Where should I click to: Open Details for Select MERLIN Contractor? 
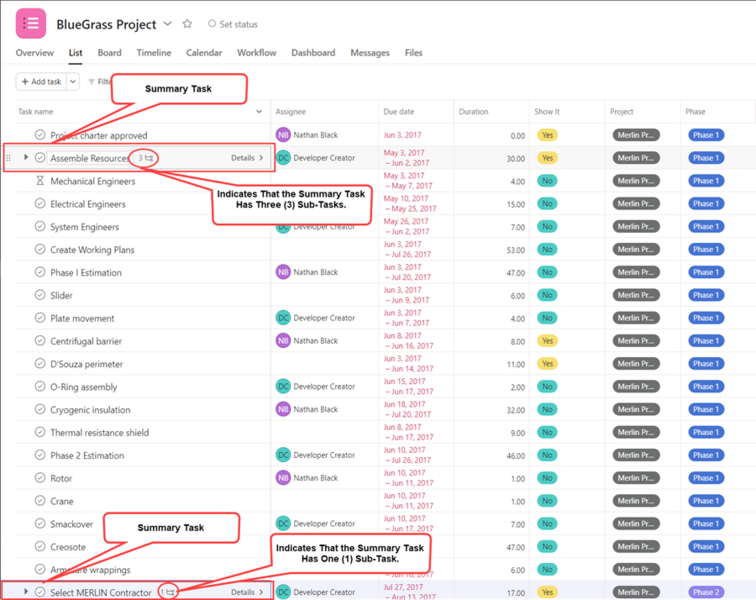coord(247,592)
